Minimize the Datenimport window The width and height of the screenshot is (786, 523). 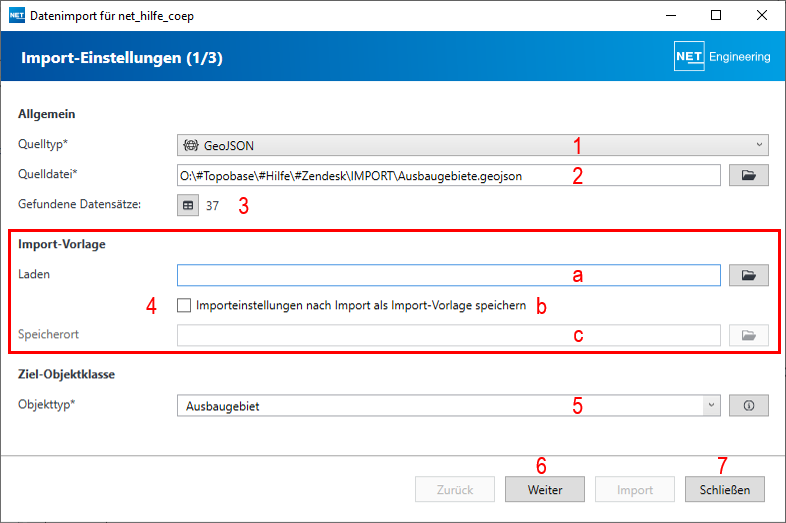[x=671, y=16]
